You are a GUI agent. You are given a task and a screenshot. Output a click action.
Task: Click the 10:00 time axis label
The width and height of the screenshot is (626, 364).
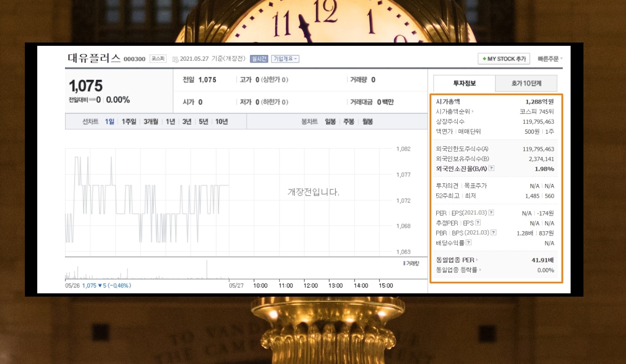point(260,286)
